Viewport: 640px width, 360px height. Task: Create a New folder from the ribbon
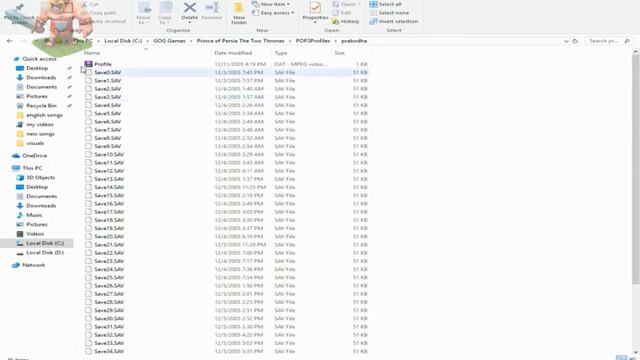239,13
